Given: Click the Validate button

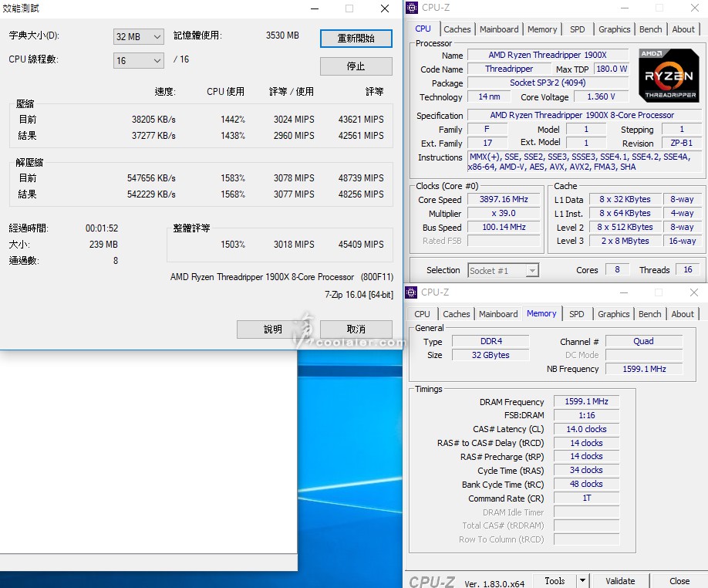Looking at the screenshot, I should [x=620, y=581].
